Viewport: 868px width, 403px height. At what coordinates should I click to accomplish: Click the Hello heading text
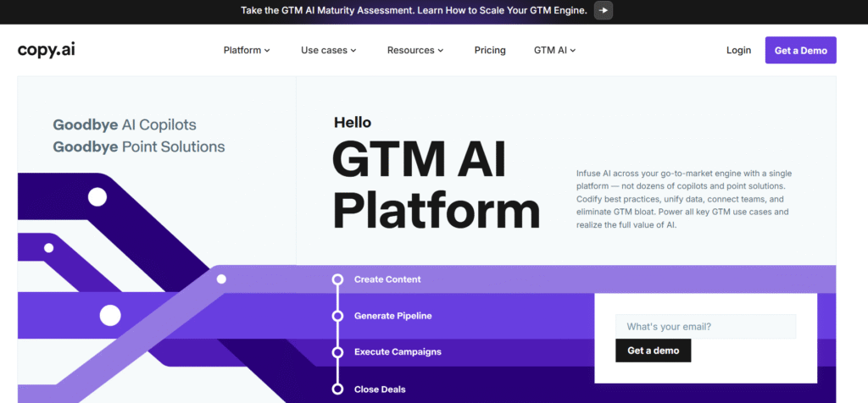[353, 122]
